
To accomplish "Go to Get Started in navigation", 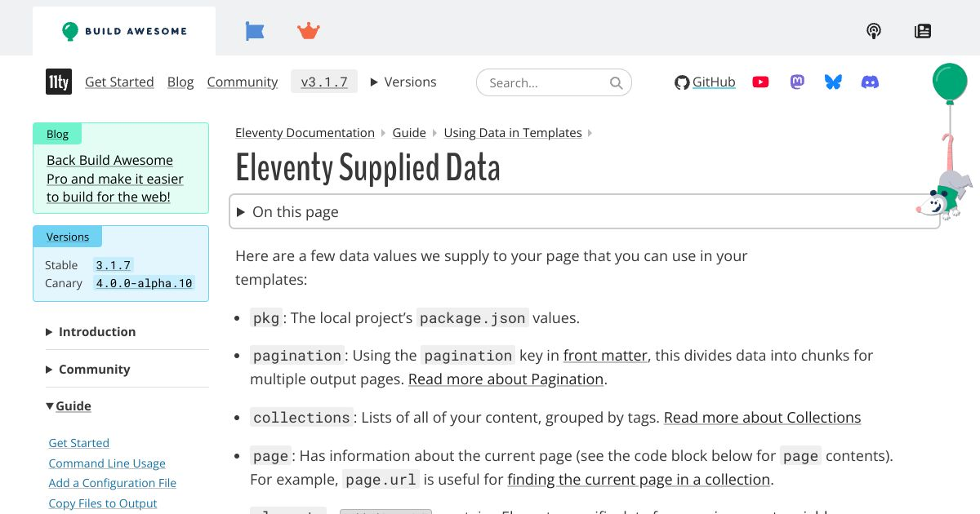I will pyautogui.click(x=119, y=82).
